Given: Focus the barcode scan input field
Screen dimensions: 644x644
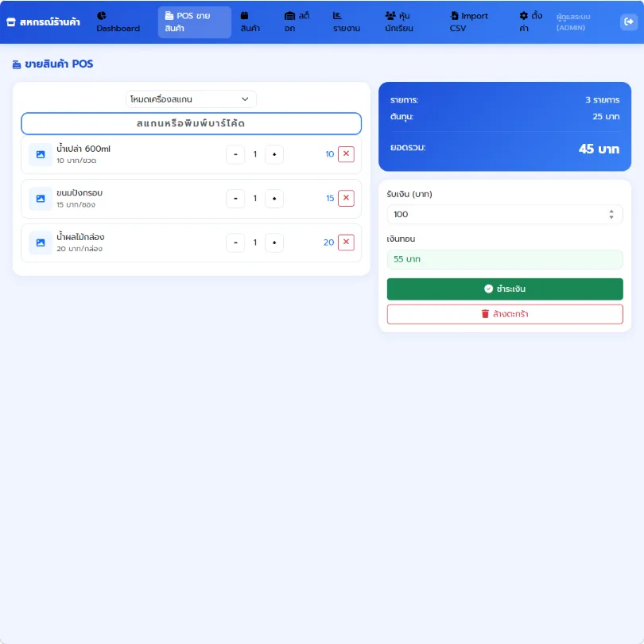Looking at the screenshot, I should pyautogui.click(x=191, y=123).
